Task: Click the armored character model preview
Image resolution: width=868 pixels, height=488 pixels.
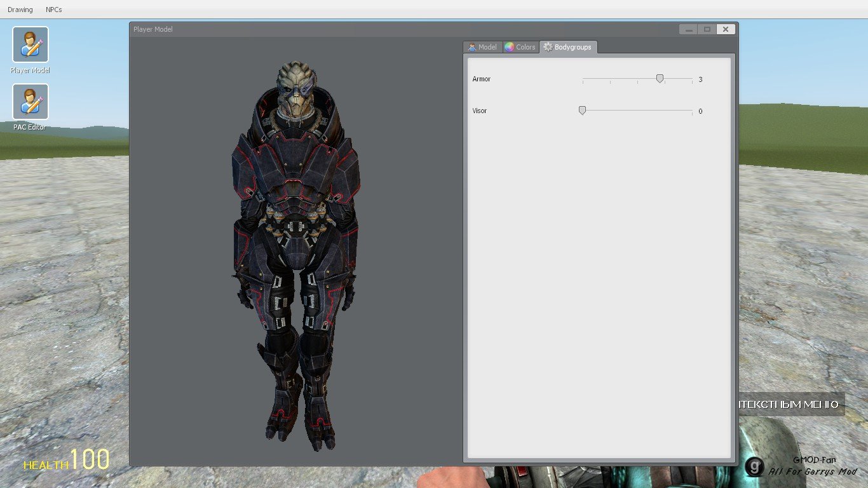Action: click(x=295, y=254)
